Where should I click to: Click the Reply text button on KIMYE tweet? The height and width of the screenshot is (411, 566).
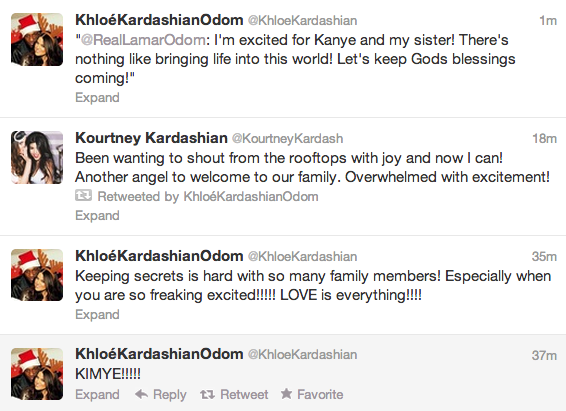[x=170, y=395]
